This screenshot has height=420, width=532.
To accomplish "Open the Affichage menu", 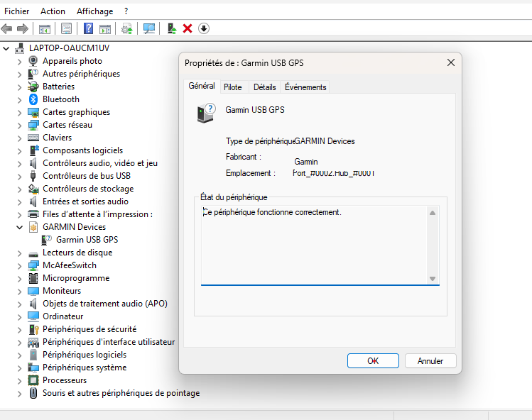I will pyautogui.click(x=94, y=11).
